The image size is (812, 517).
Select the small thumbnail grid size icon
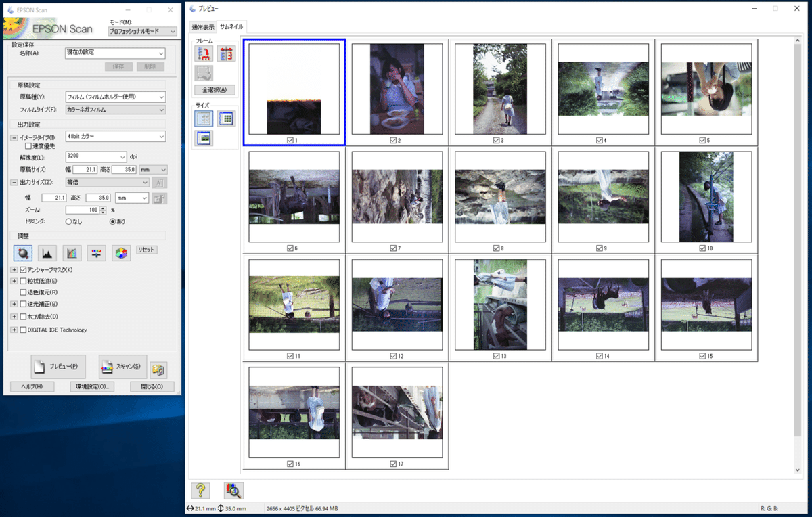coord(226,118)
